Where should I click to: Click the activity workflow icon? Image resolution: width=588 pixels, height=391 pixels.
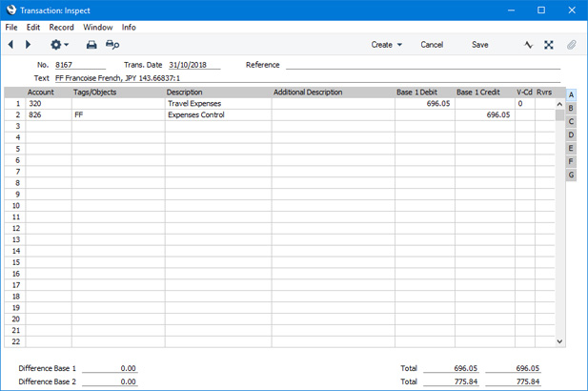point(529,45)
